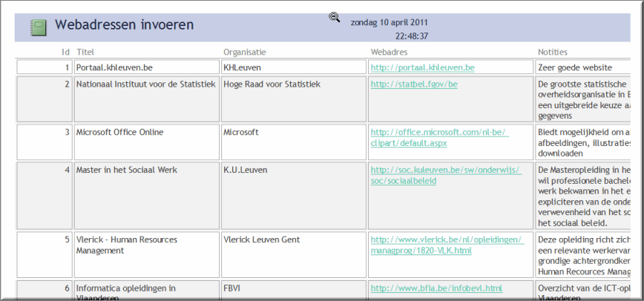Click the date 'zondag 10 april 2011'
644x301 pixels.
click(389, 22)
